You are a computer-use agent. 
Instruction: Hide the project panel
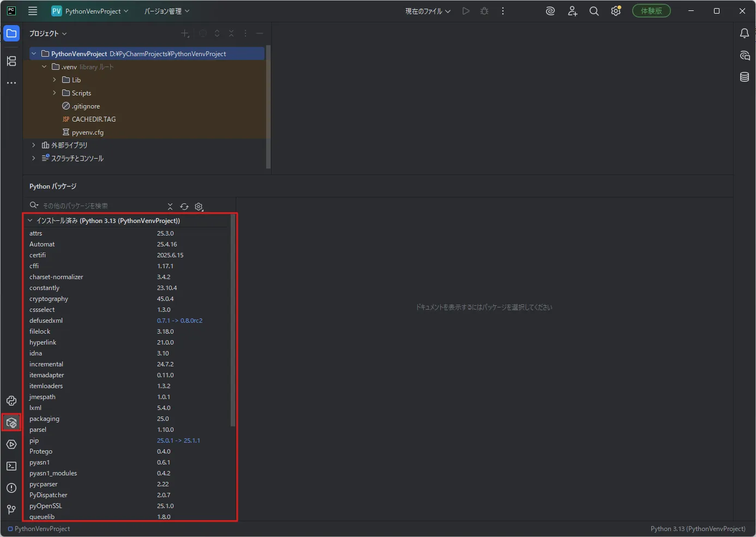click(260, 33)
